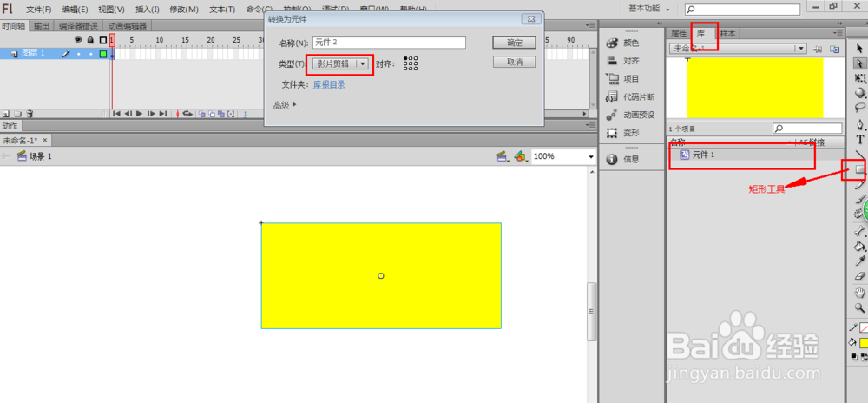
Task: Toggle lock dot of 图层 1
Action: 89,54
